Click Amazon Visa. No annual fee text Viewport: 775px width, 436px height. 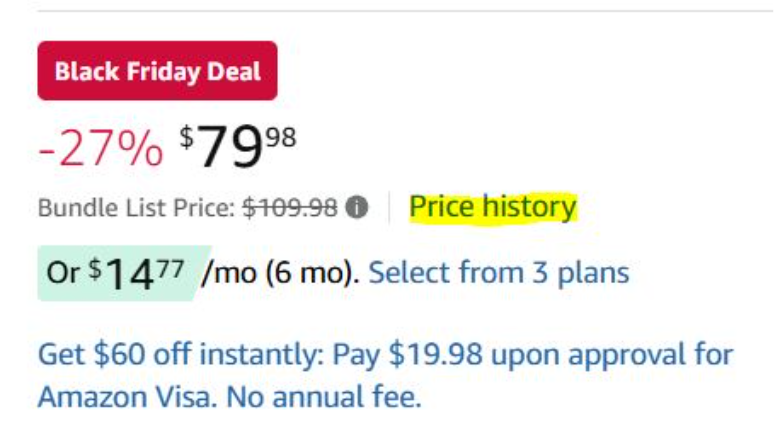[229, 396]
